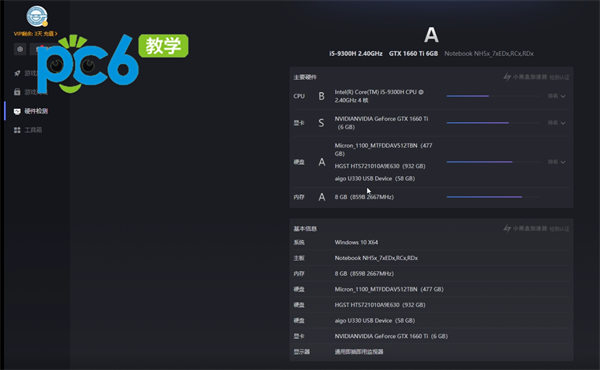600x370 pixels.
Task: Open the 工具箱 toolbox menu item
Action: tap(33, 130)
